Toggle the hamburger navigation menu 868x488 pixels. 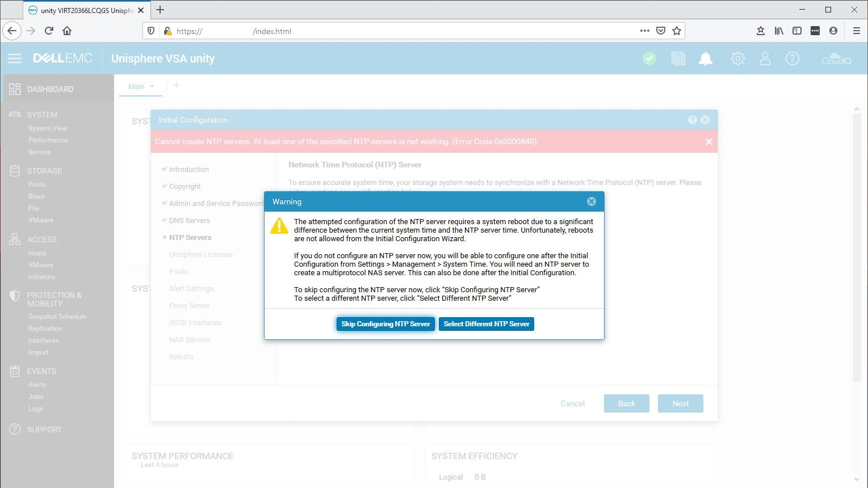pos(15,58)
